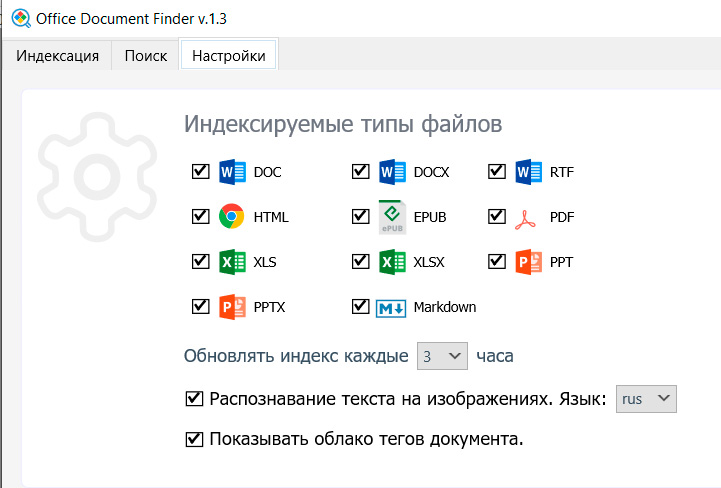Click the PDF Acrobat icon

[x=528, y=217]
